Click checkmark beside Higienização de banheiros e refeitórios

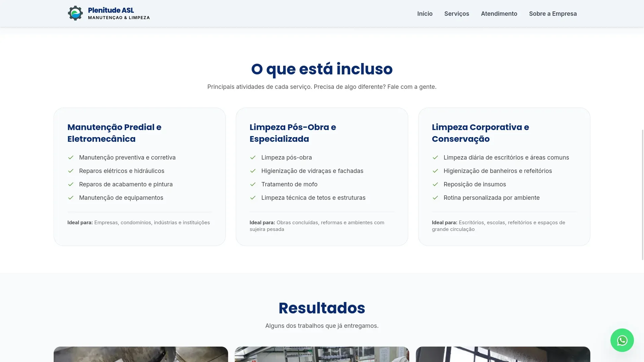(435, 171)
